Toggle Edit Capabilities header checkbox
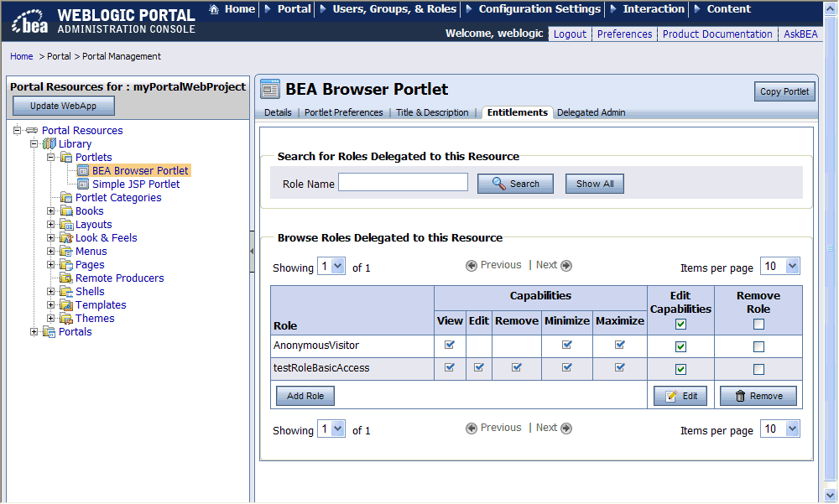This screenshot has height=504, width=839. coord(680,324)
